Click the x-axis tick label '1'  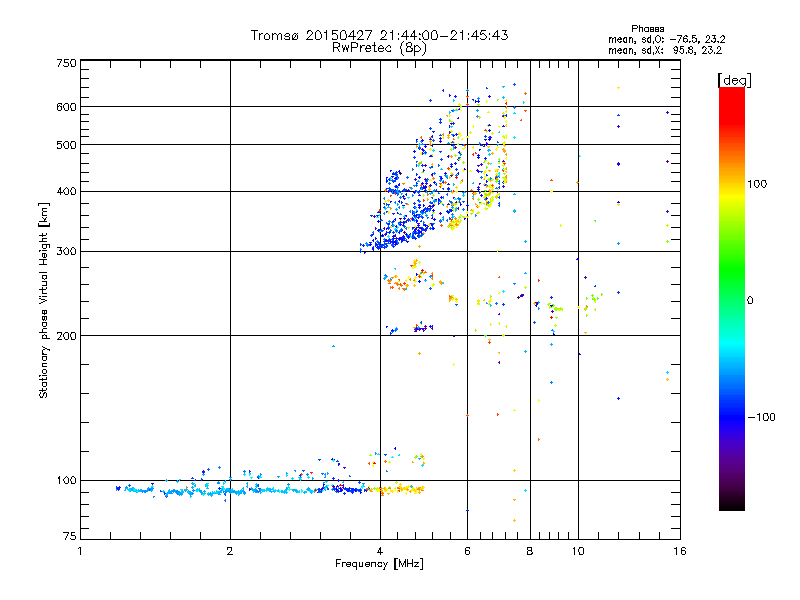(80, 551)
